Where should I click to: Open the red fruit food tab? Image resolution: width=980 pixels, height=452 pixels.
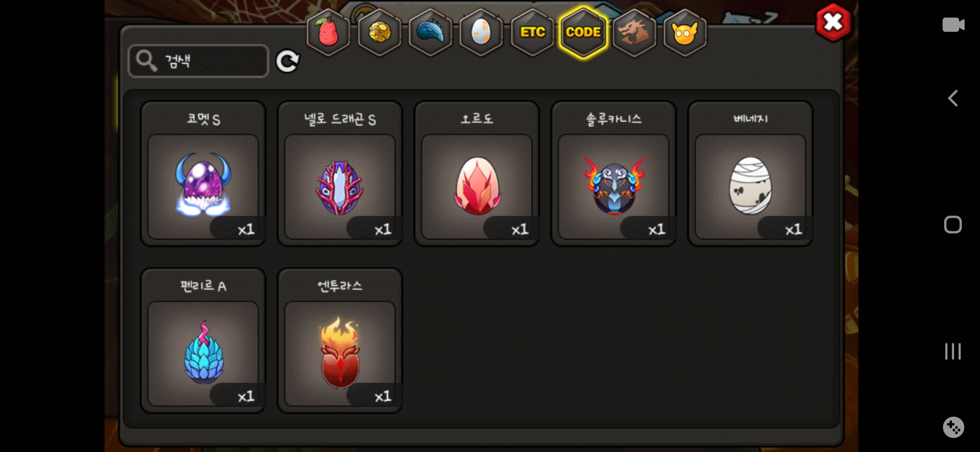click(x=329, y=32)
